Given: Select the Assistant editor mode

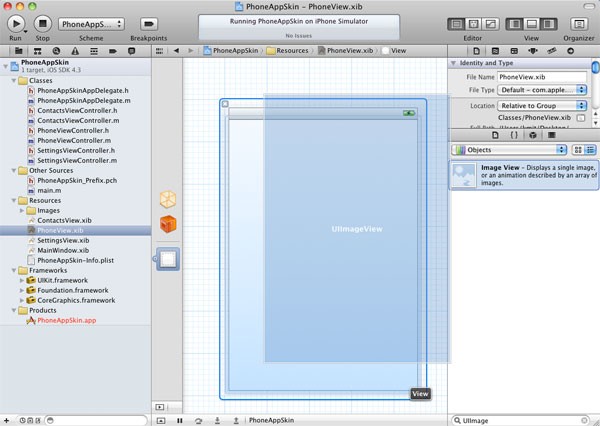Looking at the screenshot, I should pyautogui.click(x=473, y=24).
